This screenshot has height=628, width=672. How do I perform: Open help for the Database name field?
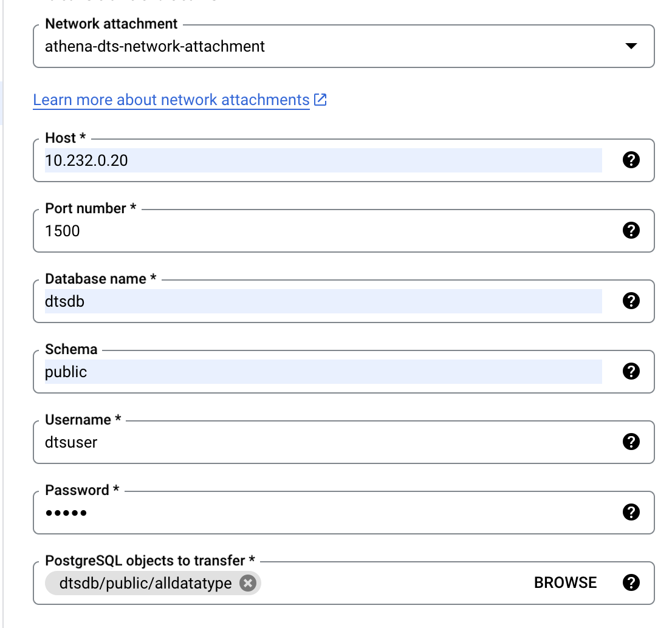(631, 301)
